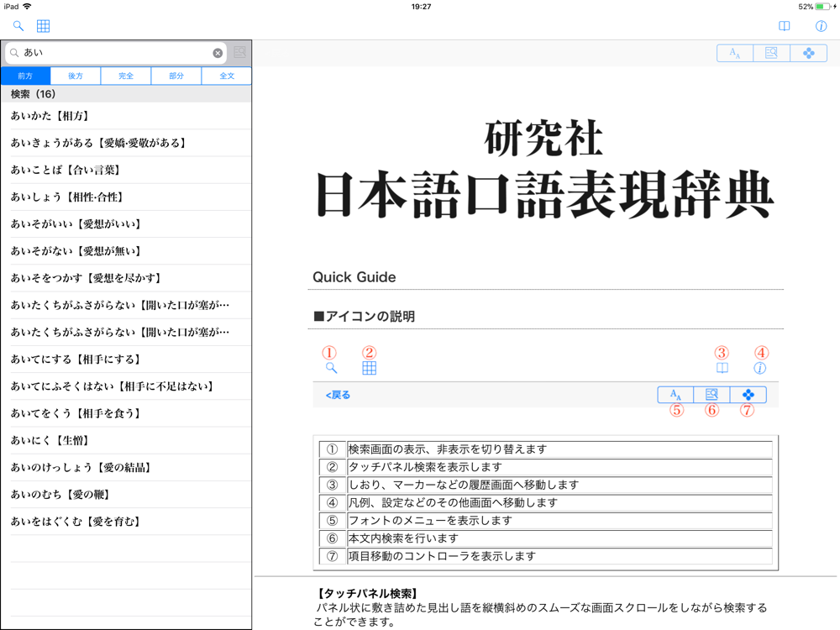
Task: Open entry あいきょうがある
Action: click(126, 143)
